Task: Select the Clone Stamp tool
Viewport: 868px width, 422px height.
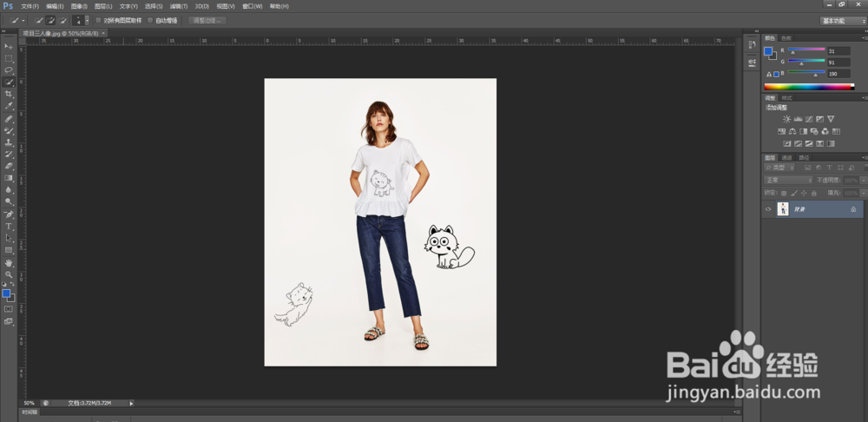Action: pos(9,142)
